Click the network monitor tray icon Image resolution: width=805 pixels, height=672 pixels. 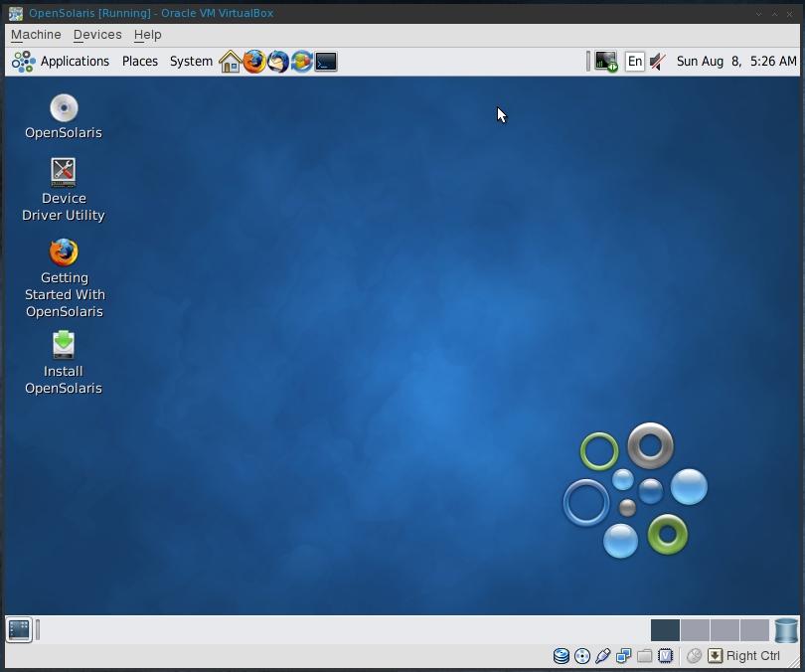pyautogui.click(x=606, y=62)
